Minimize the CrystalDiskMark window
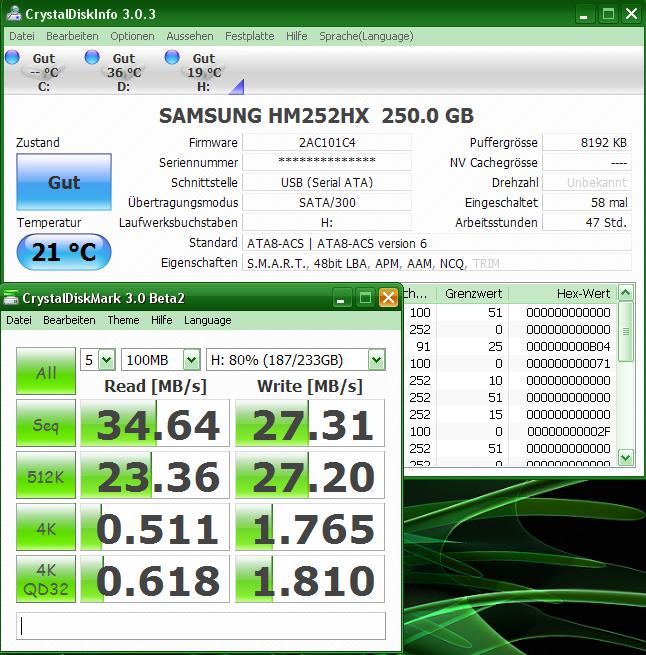The image size is (646, 655). point(341,298)
